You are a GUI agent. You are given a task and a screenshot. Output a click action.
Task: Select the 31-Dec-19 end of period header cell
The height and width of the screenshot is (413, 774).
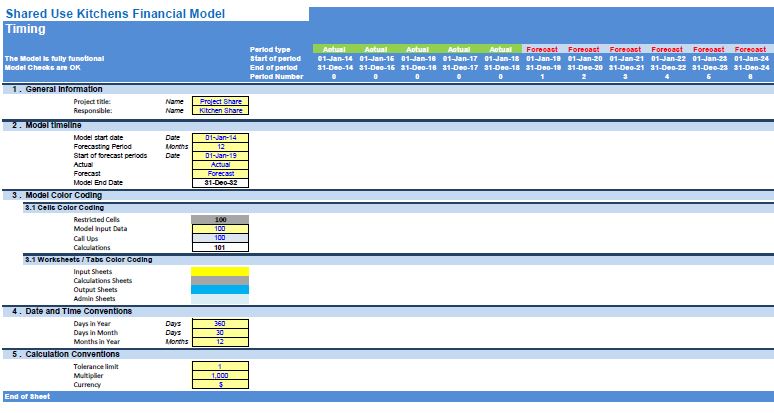click(x=543, y=67)
